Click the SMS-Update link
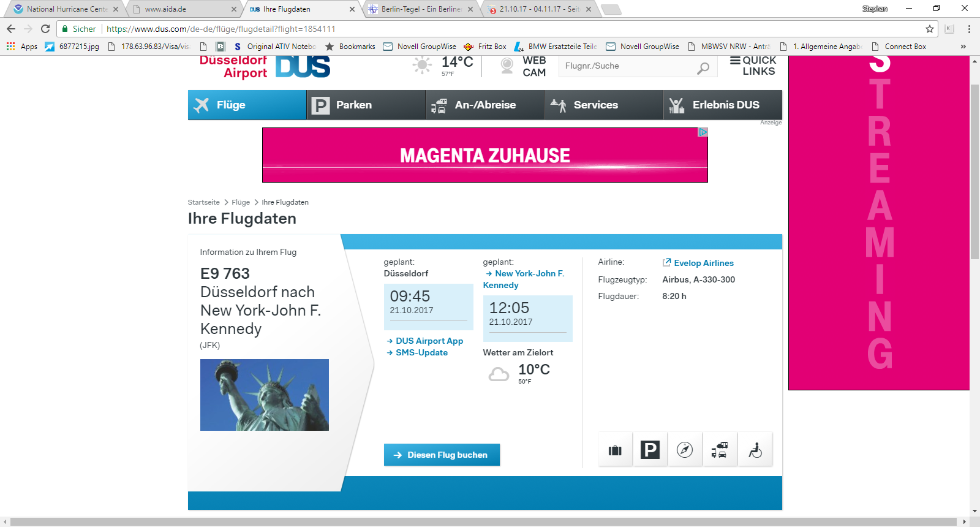The image size is (980, 527). 421,352
